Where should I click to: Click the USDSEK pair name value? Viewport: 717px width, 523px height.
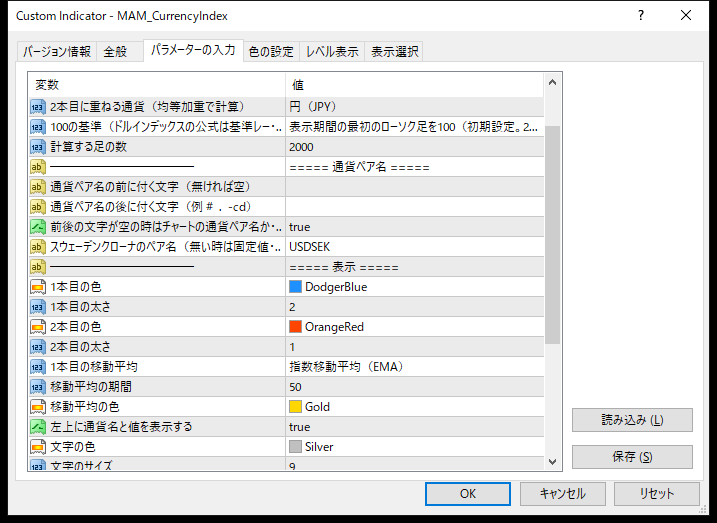(x=415, y=247)
